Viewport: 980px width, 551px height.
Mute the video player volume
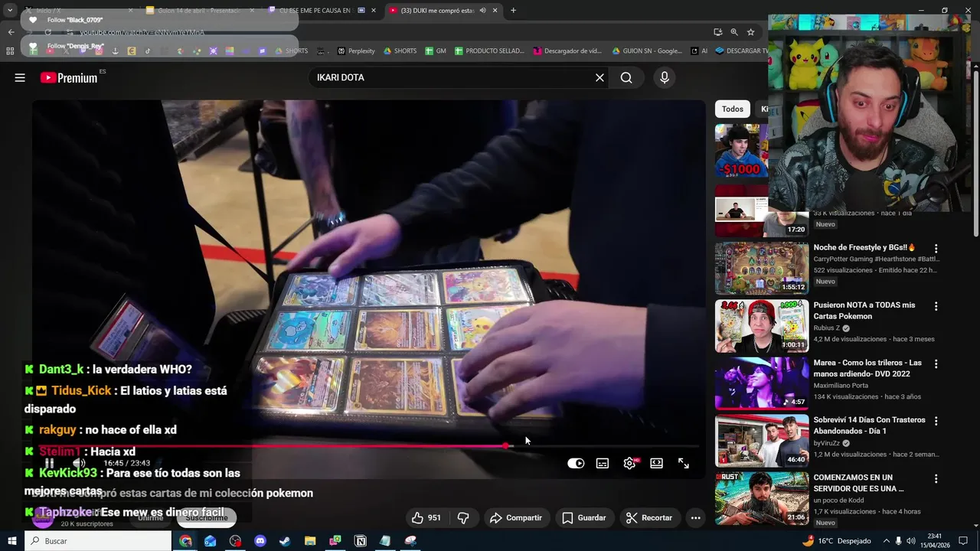79,463
